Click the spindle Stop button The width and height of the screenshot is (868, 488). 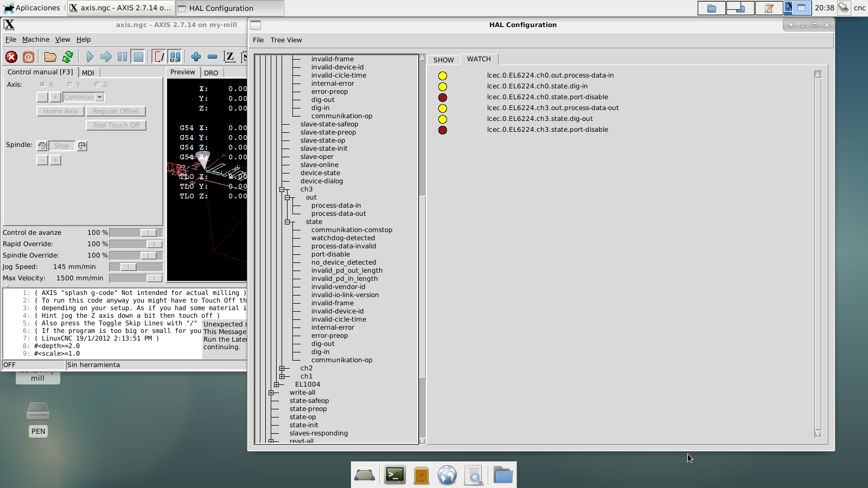tap(61, 146)
